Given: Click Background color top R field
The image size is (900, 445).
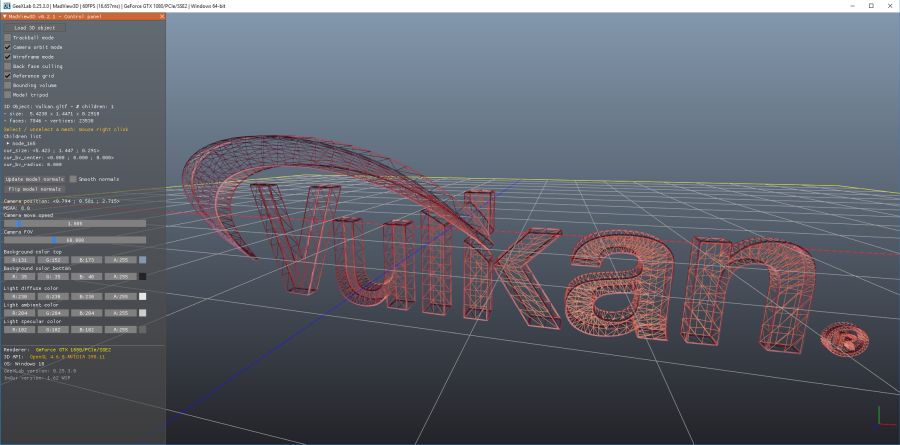Looking at the screenshot, I should (20, 260).
